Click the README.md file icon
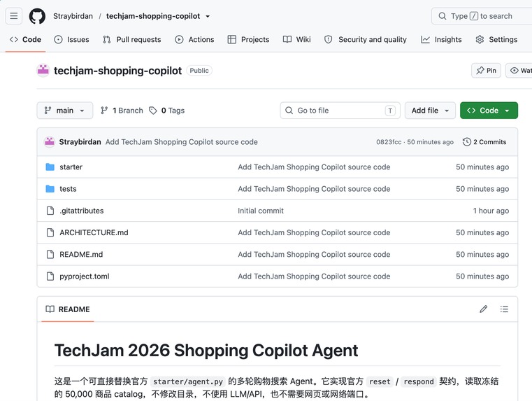Screen dimensions: 532x401 point(50,254)
